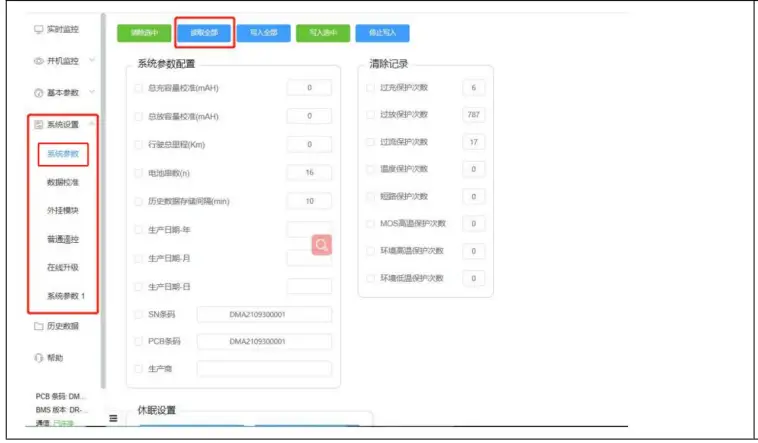
Task: Check the 过充保护次数 checkbox
Action: tap(370, 88)
